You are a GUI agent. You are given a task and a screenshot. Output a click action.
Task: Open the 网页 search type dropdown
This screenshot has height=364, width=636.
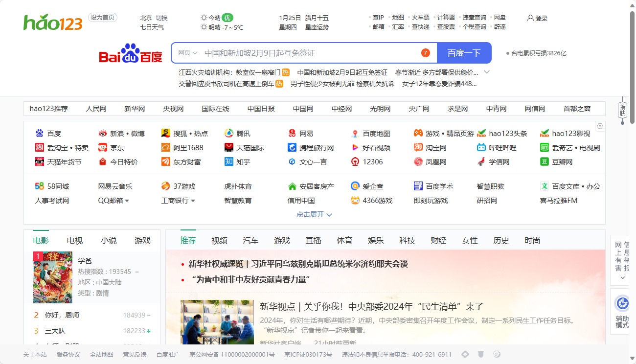point(187,53)
